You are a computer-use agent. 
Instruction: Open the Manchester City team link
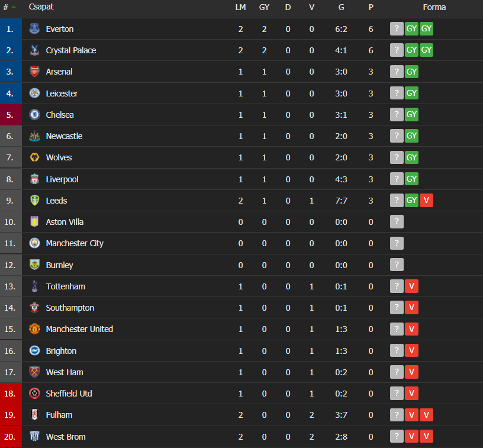point(75,243)
